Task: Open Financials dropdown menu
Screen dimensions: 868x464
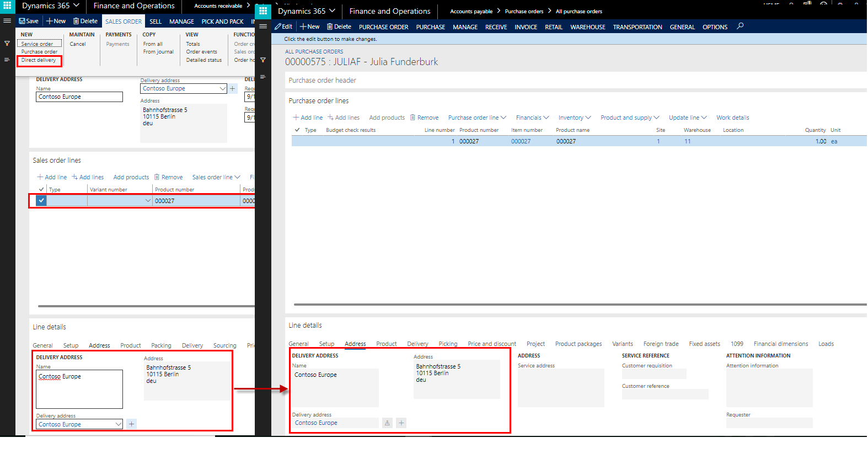Action: coord(533,118)
